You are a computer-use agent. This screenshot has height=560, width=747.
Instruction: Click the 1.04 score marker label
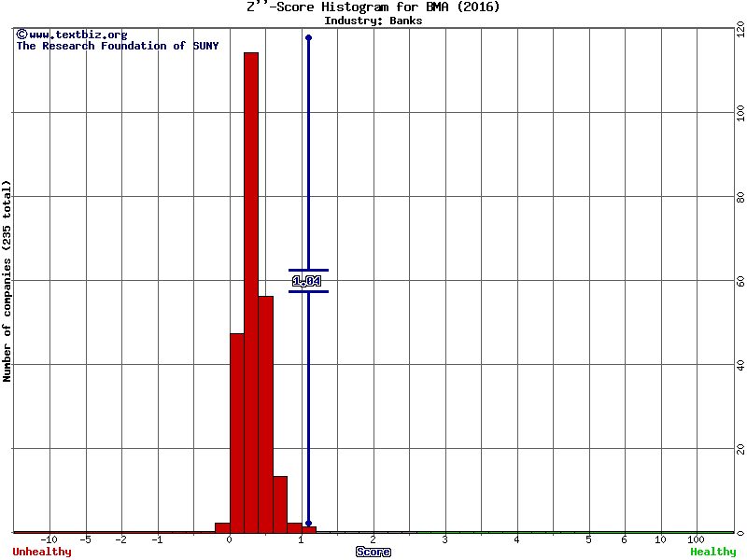[x=307, y=281]
